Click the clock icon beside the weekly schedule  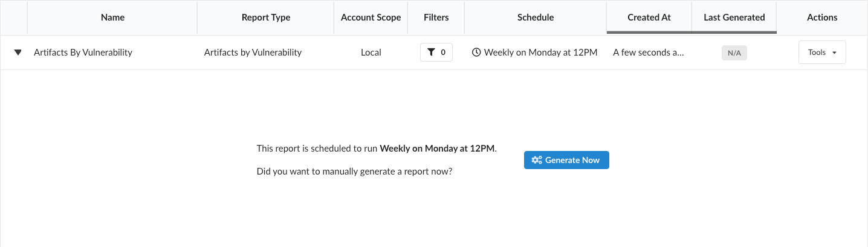pos(476,53)
